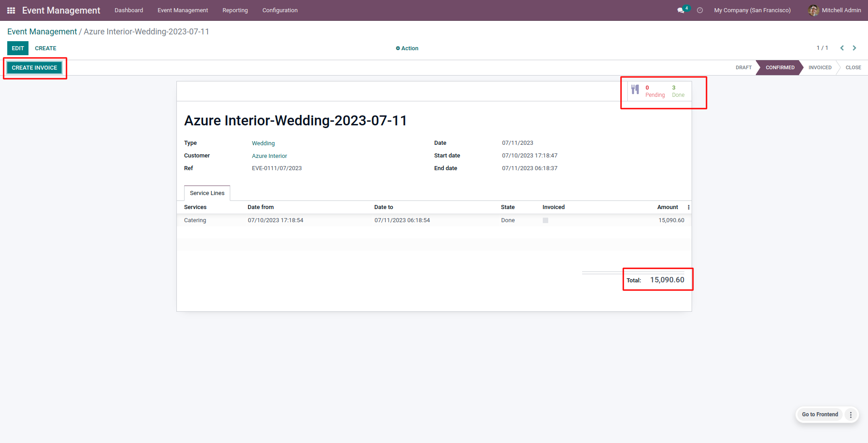Set status to Invoiced stage

(x=820, y=67)
